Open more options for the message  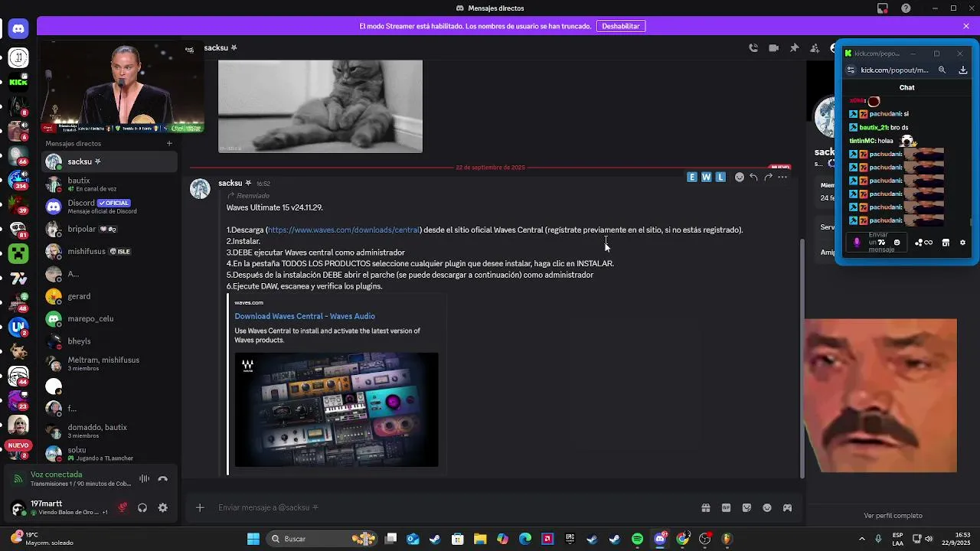pos(782,177)
